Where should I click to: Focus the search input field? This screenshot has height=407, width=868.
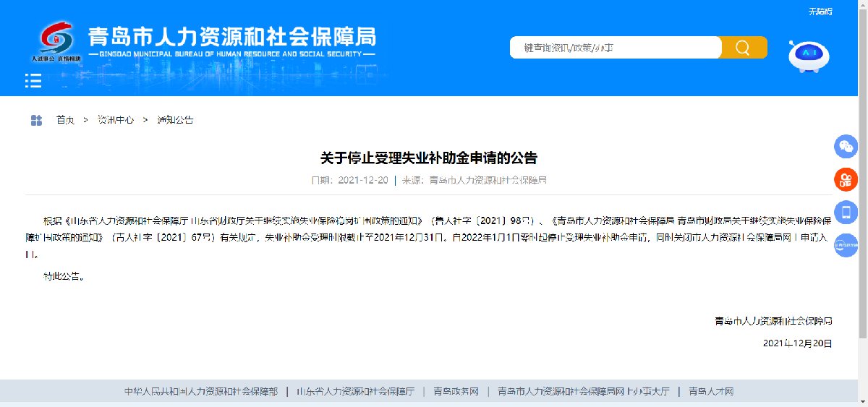pos(616,48)
